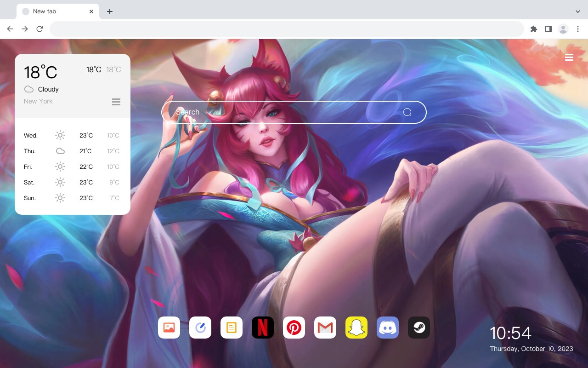
Task: Open a new tab with plus button
Action: (109, 11)
